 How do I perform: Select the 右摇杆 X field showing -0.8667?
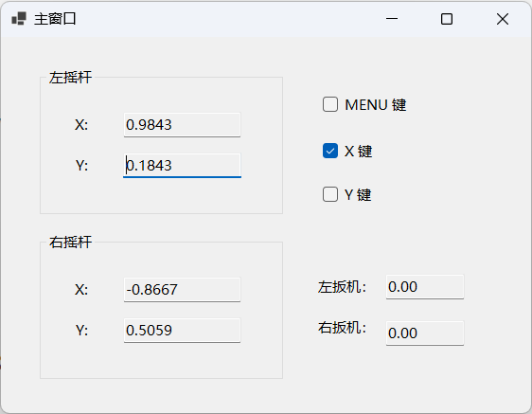point(182,289)
